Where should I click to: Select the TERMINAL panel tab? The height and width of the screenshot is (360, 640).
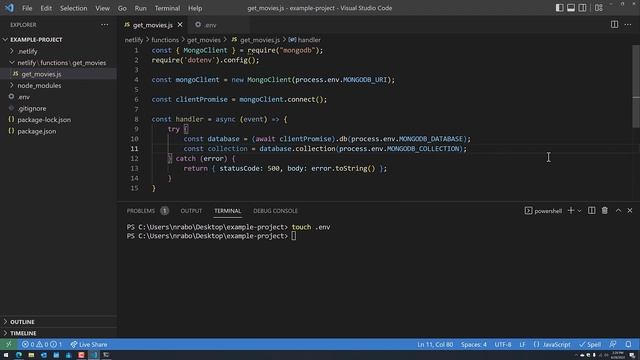[x=227, y=211]
